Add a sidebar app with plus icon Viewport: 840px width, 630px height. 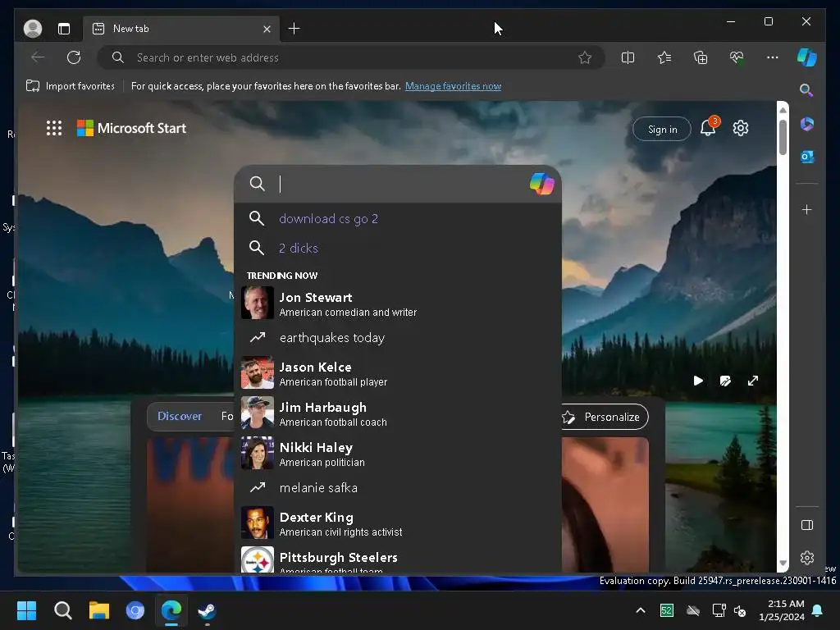(807, 209)
